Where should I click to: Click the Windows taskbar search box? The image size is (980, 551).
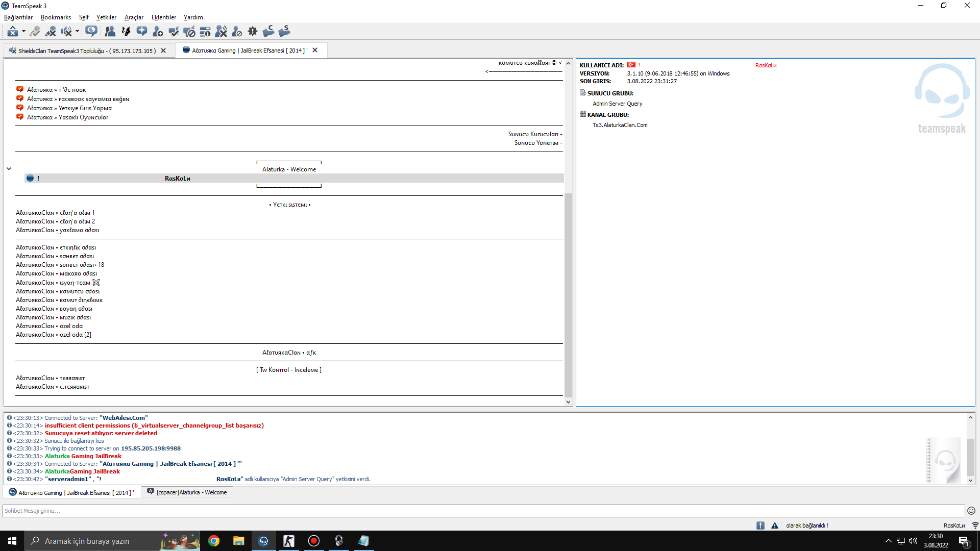tap(112, 541)
